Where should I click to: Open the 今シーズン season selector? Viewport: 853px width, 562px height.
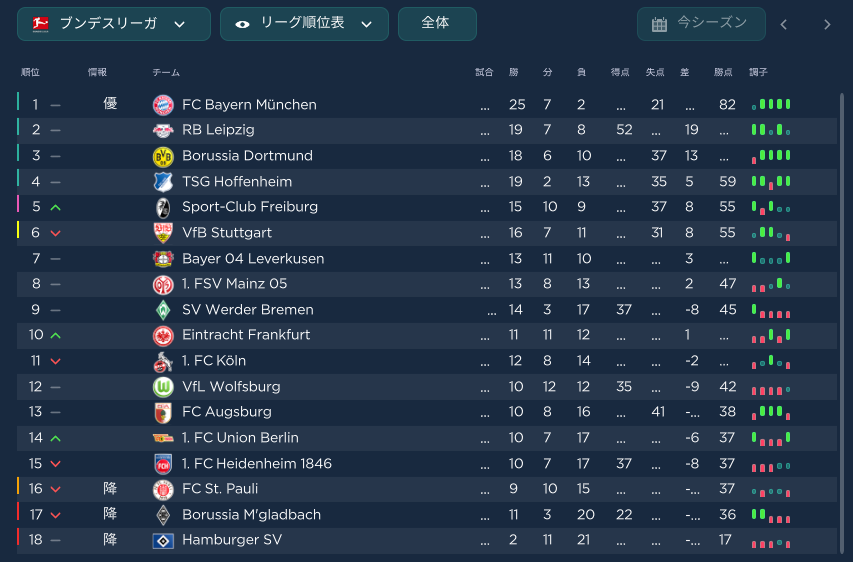(x=701, y=24)
